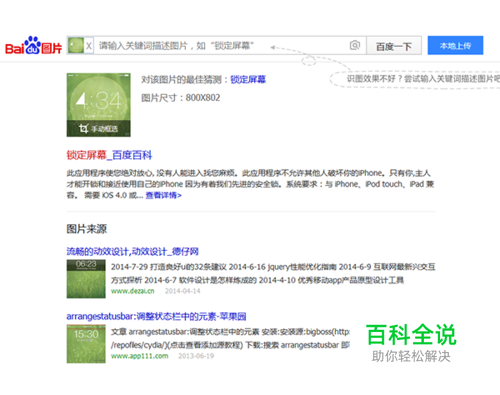Screen dimensions: 500x395
Task: Click the 本地上传 upload button
Action: 455,45
